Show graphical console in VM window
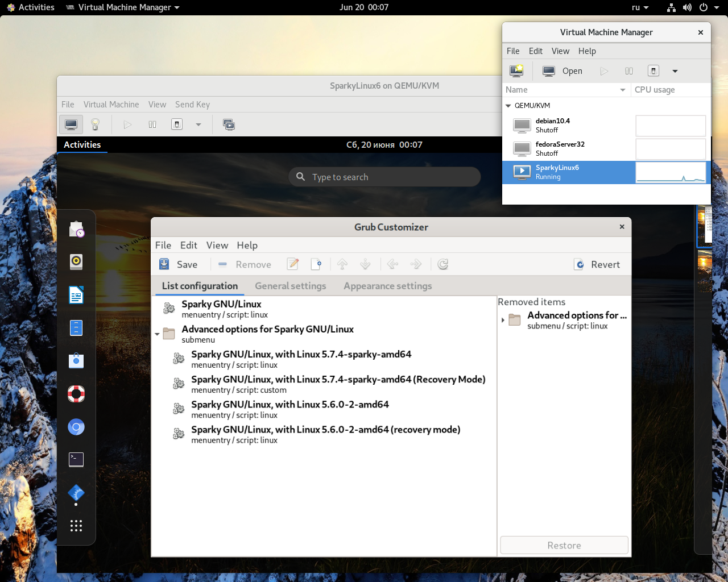Viewport: 728px width, 582px height. pos(71,124)
